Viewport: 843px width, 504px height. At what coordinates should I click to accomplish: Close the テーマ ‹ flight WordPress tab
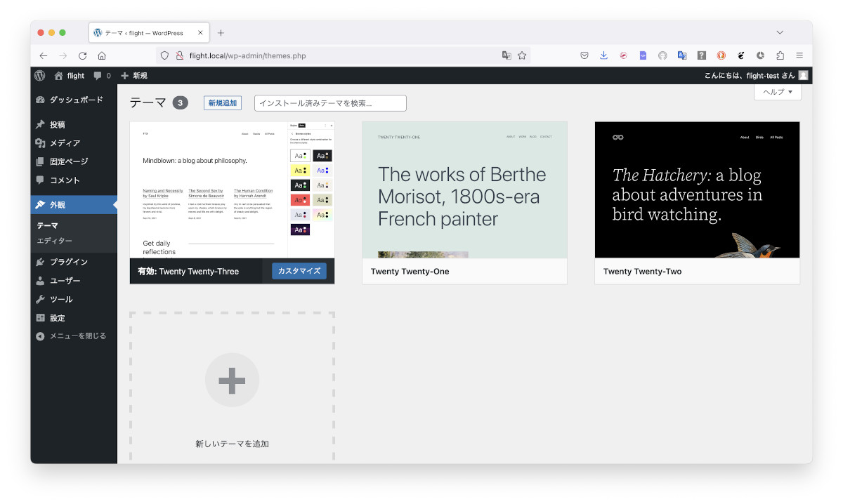(200, 33)
